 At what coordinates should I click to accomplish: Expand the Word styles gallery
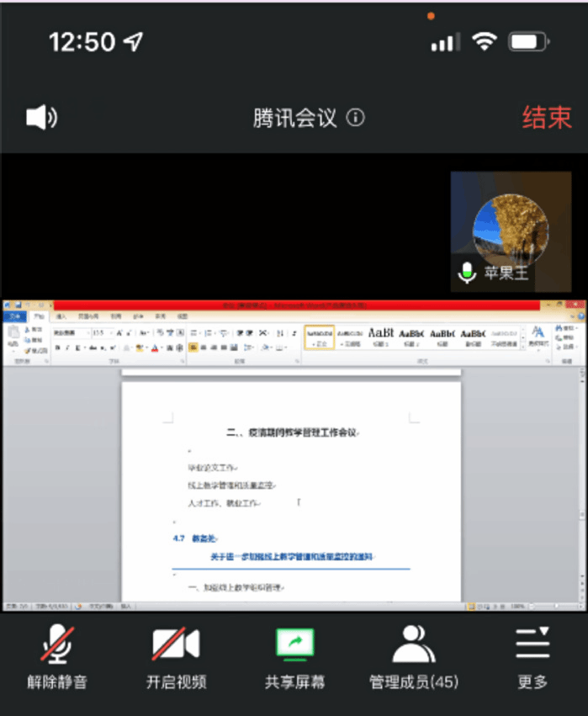click(523, 347)
